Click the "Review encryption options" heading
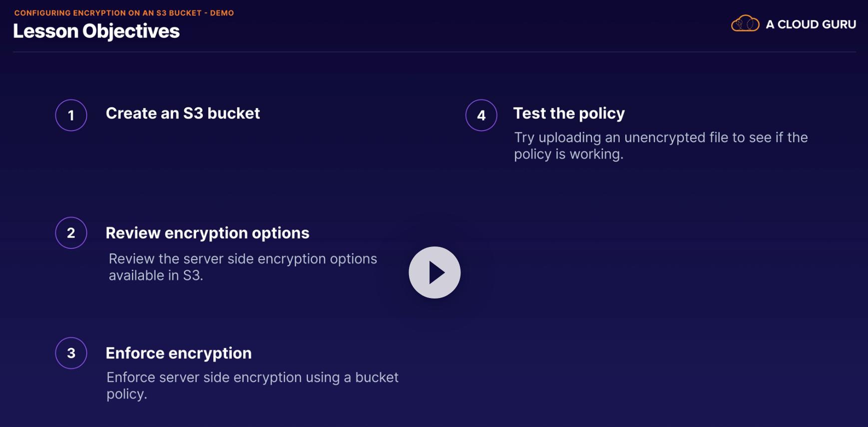The width and height of the screenshot is (868, 427). (207, 233)
